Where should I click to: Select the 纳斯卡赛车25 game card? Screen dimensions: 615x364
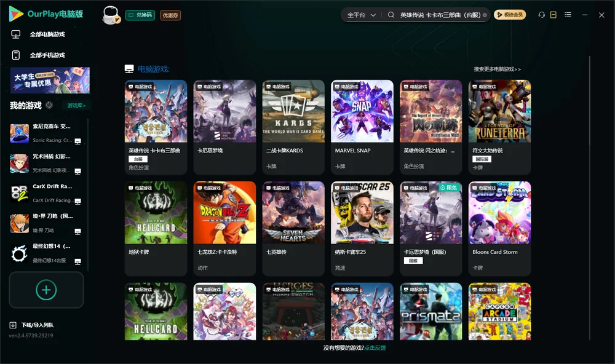click(362, 228)
